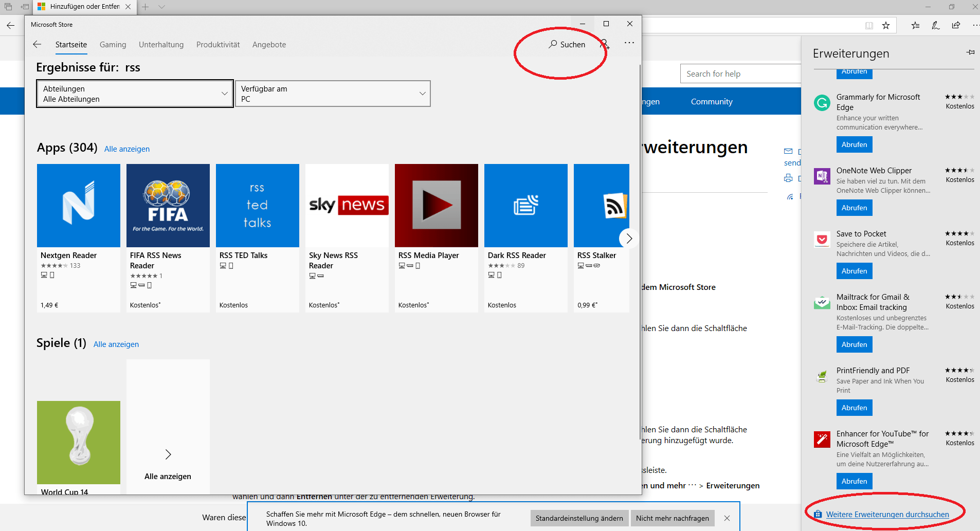Open the Dark RSS Reader tile
Screen dimensions: 980x531
tap(526, 238)
